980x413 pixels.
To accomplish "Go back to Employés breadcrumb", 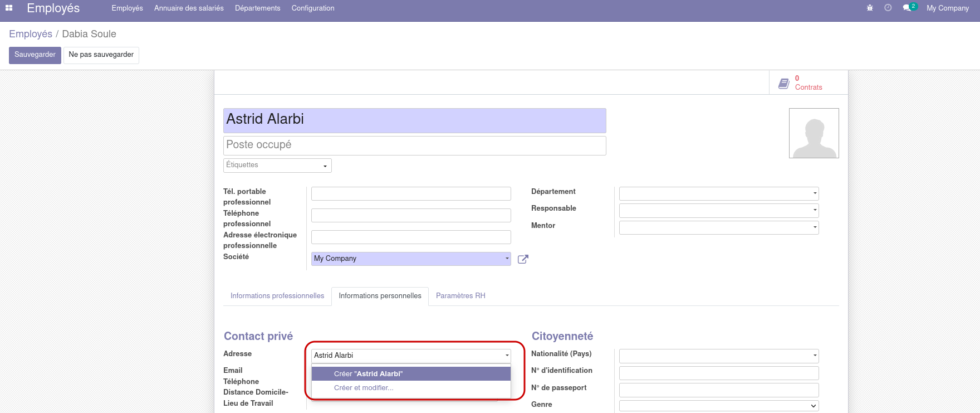I will coord(31,34).
